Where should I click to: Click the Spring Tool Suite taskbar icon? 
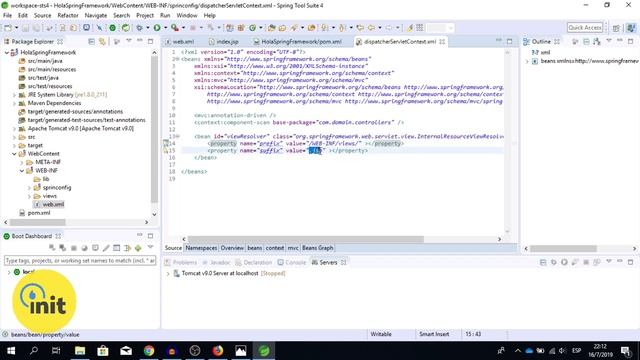264,351
